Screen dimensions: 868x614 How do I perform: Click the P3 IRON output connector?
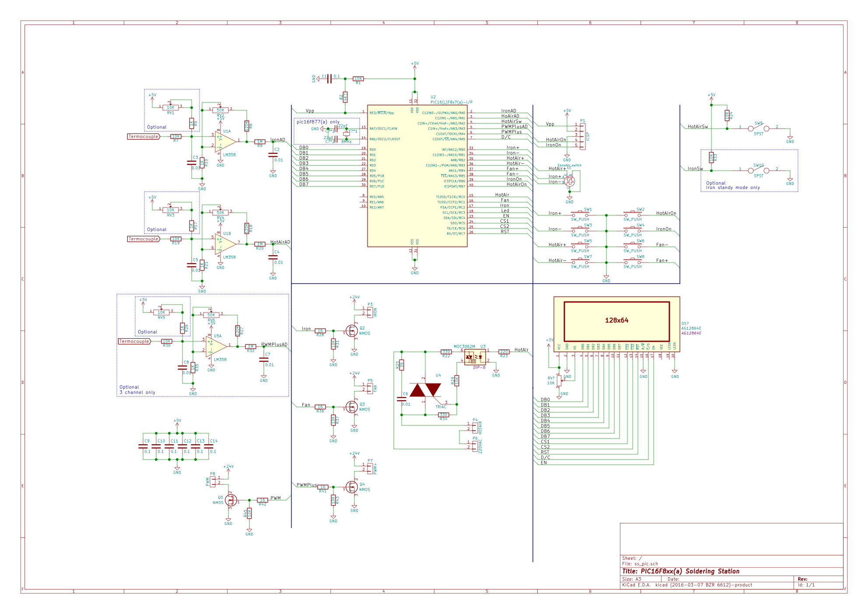tap(370, 312)
